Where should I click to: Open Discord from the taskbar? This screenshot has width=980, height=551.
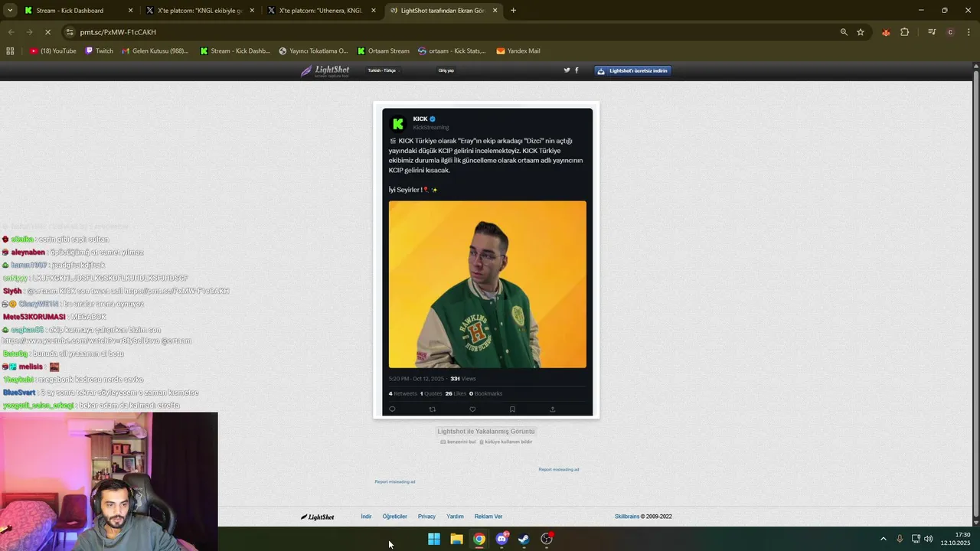(x=501, y=539)
